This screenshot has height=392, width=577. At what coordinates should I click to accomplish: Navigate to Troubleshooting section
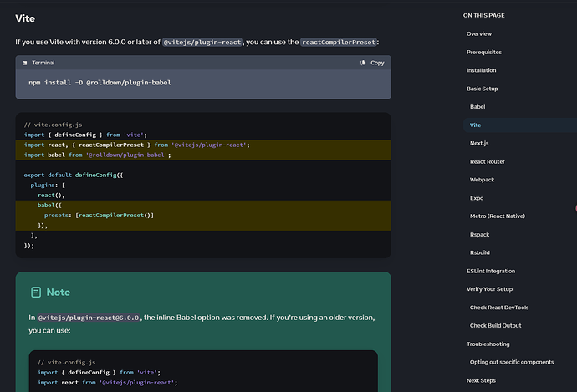tap(488, 344)
